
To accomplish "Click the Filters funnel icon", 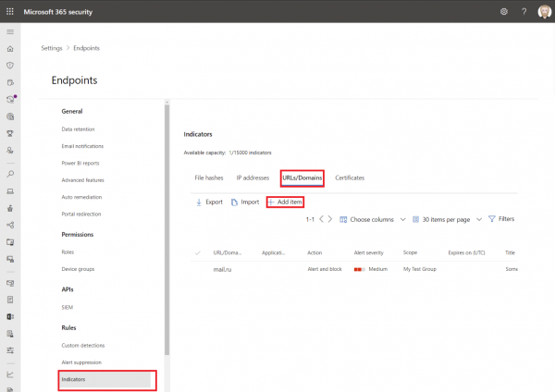I will tap(492, 219).
